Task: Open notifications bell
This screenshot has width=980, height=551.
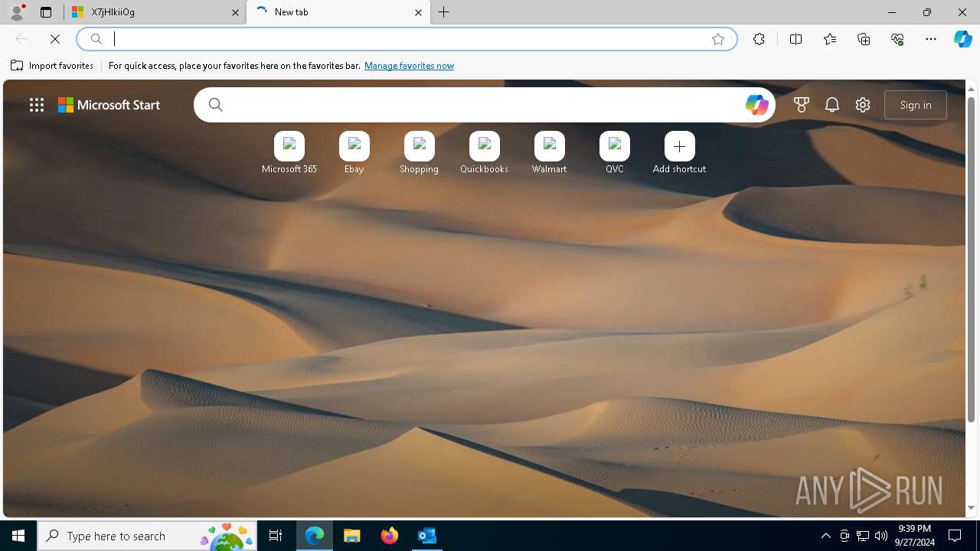Action: [832, 105]
